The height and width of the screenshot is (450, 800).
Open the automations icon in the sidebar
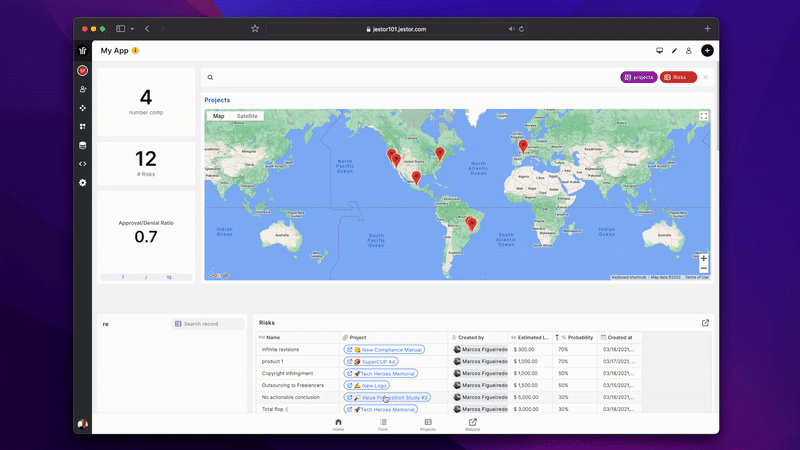point(83,108)
